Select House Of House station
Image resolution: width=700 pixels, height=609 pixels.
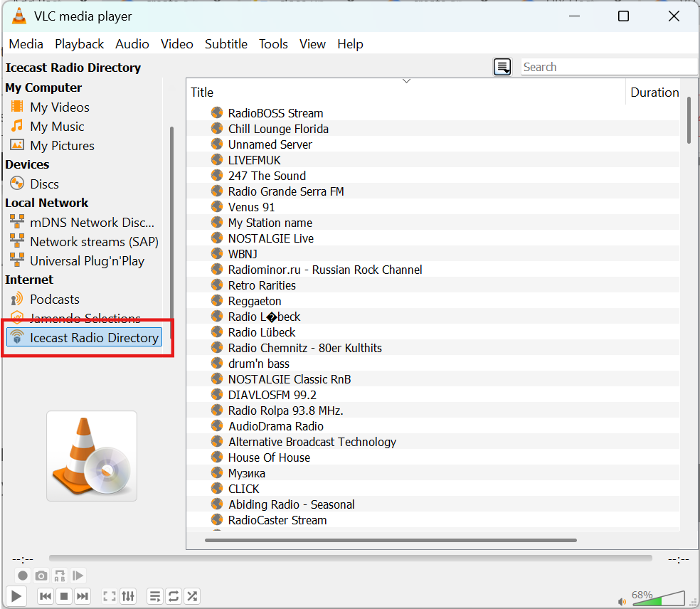click(269, 457)
